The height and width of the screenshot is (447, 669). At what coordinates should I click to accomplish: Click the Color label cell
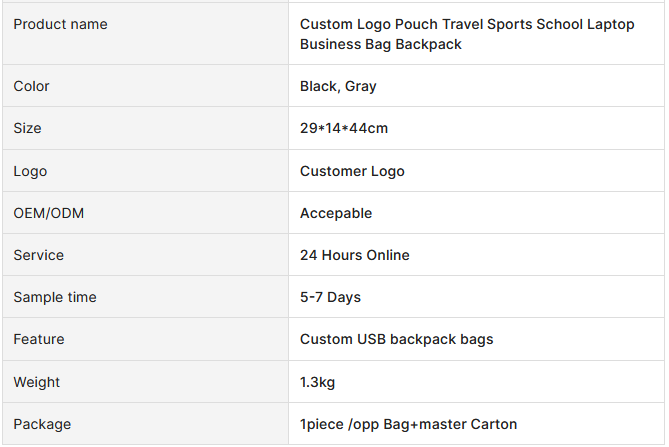click(145, 86)
